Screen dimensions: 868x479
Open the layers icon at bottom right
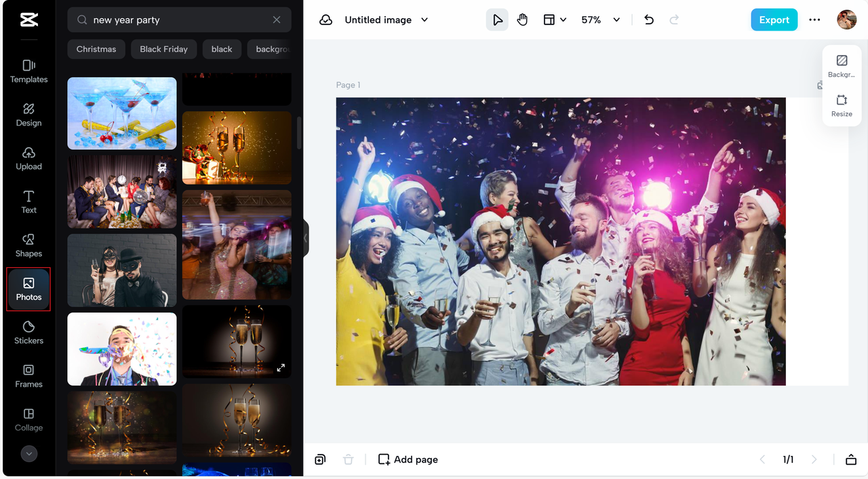851,459
